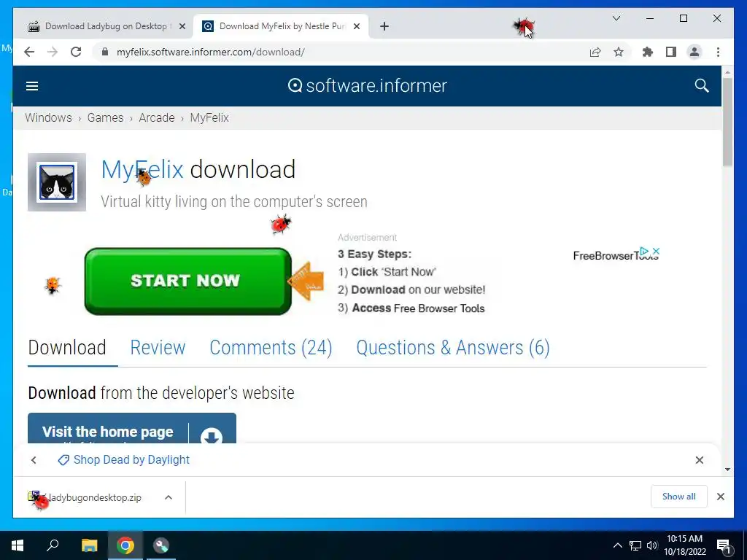Open the Extensions puzzle icon
This screenshot has height=560, width=747.
click(x=648, y=52)
